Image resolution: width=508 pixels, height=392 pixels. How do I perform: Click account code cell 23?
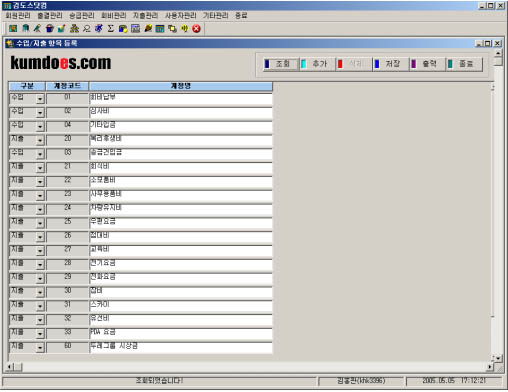pos(67,196)
